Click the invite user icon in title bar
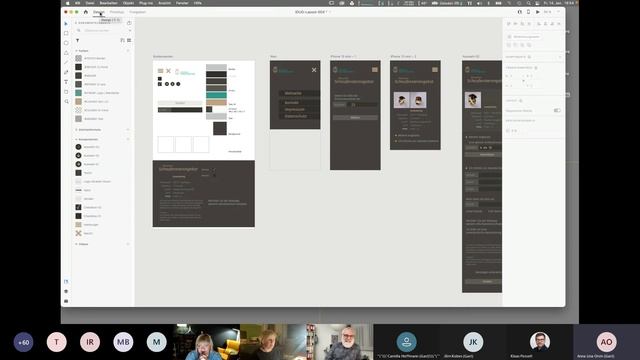The width and height of the screenshot is (640, 360). (x=520, y=12)
